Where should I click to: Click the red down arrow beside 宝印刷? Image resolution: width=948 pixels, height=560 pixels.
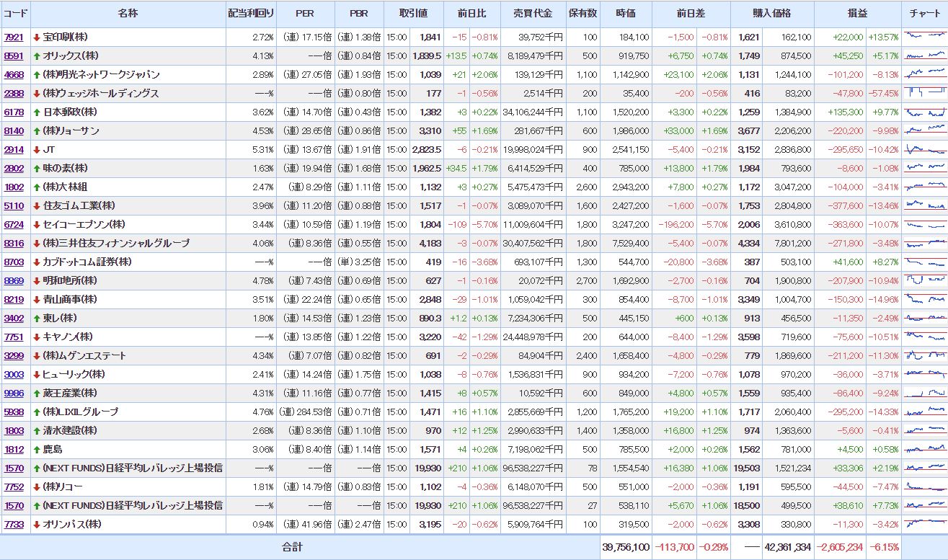[37, 37]
